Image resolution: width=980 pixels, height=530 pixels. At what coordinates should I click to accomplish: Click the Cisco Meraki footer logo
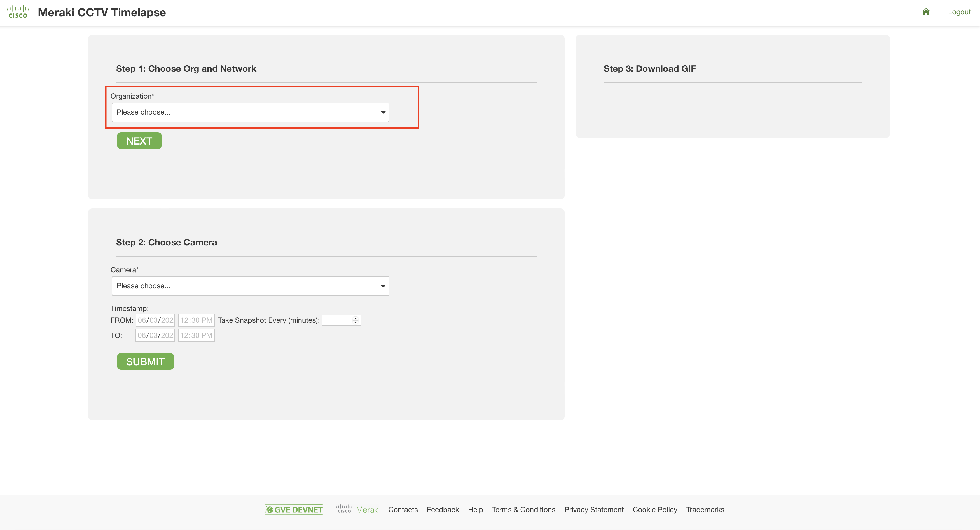[x=358, y=509]
